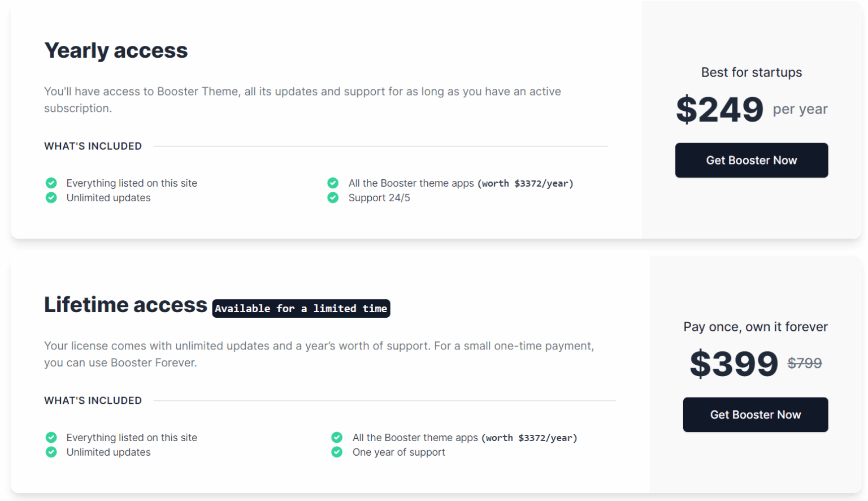Screen dimensions: 868x501
Task: Click the checkmark next to "Support 24/5"
Action: pyautogui.click(x=333, y=198)
